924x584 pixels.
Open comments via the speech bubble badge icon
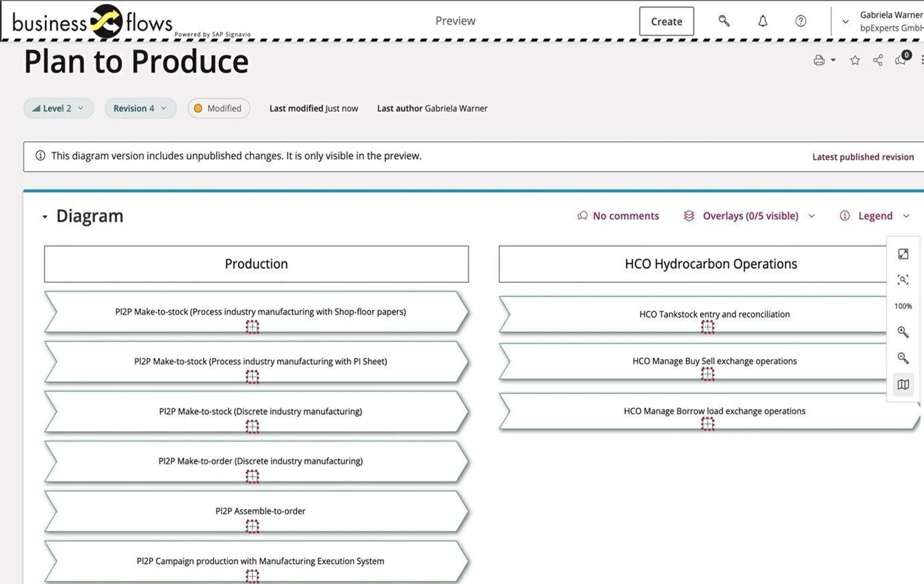[901, 60]
